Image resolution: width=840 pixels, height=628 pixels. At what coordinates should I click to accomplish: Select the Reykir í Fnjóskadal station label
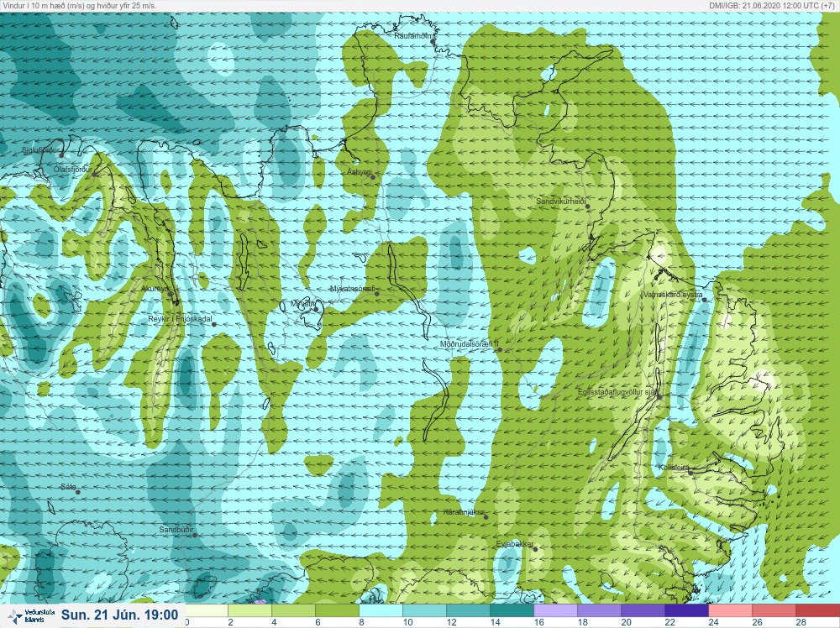tap(180, 319)
